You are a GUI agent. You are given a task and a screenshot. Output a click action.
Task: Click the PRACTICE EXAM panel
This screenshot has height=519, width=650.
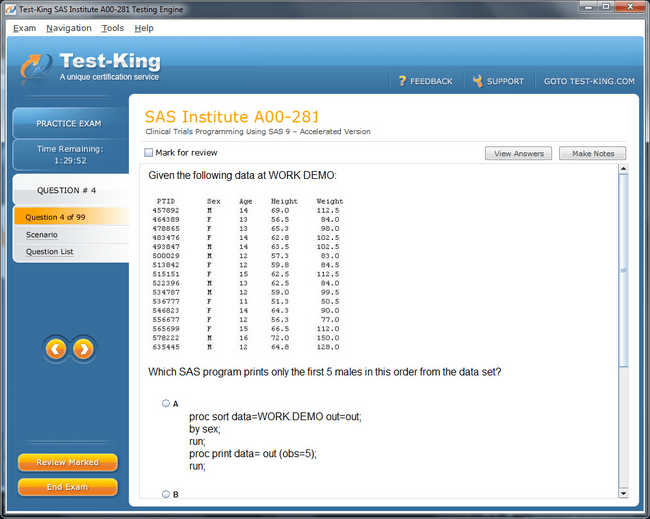[x=70, y=123]
